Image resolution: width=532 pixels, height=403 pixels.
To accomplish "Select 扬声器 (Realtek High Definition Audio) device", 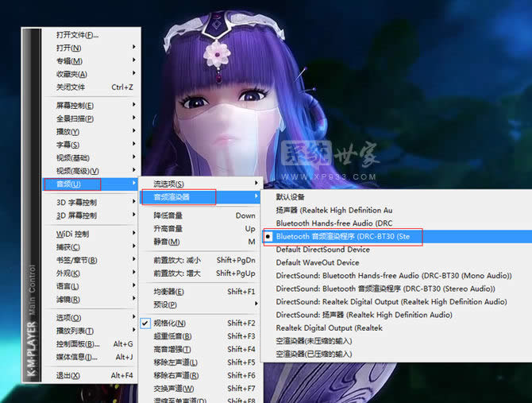I will [333, 210].
